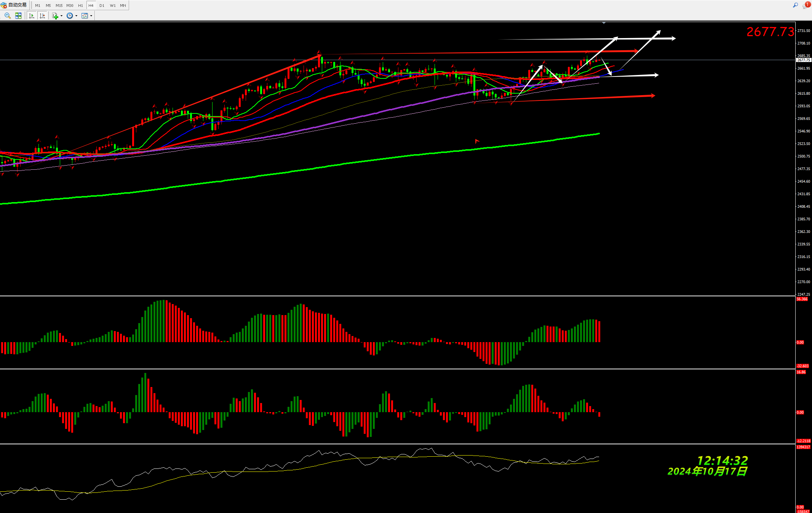Click the 2500.75 price scale label
Image resolution: width=812 pixels, height=513 pixels.
pos(804,156)
